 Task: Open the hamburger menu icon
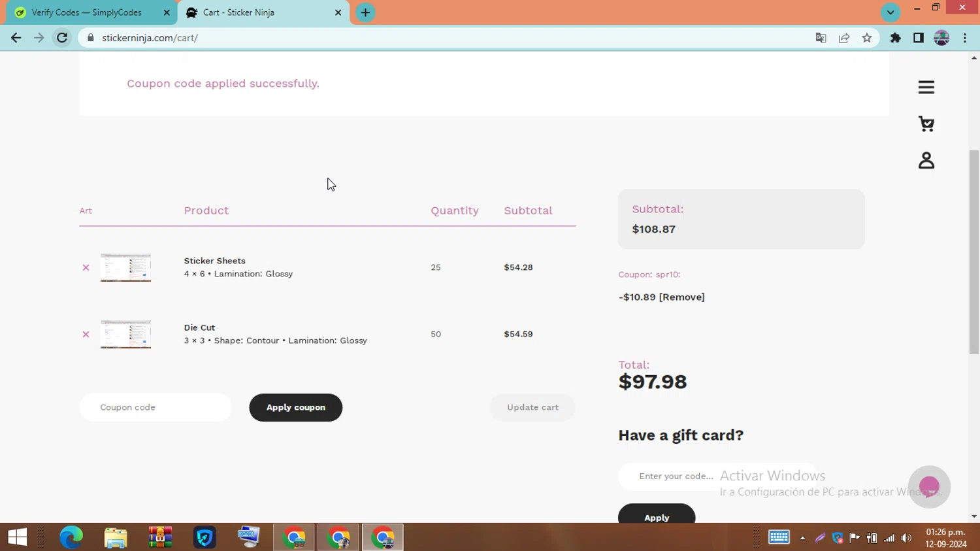tap(926, 88)
